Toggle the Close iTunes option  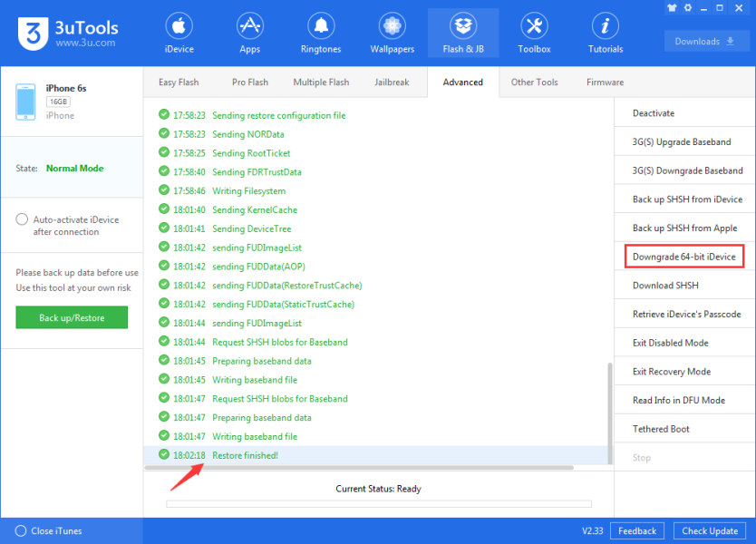[x=21, y=530]
